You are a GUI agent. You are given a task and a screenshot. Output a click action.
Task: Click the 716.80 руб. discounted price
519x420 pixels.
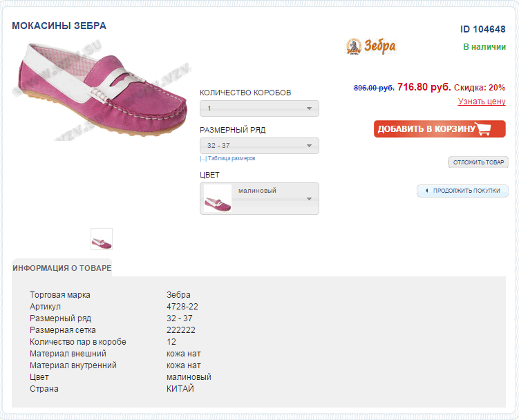[424, 87]
